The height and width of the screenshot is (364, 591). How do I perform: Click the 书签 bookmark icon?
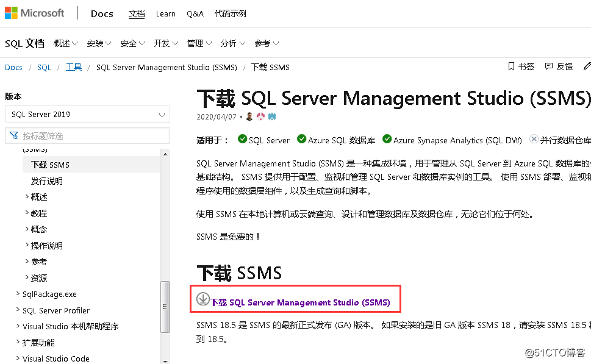pyautogui.click(x=511, y=66)
